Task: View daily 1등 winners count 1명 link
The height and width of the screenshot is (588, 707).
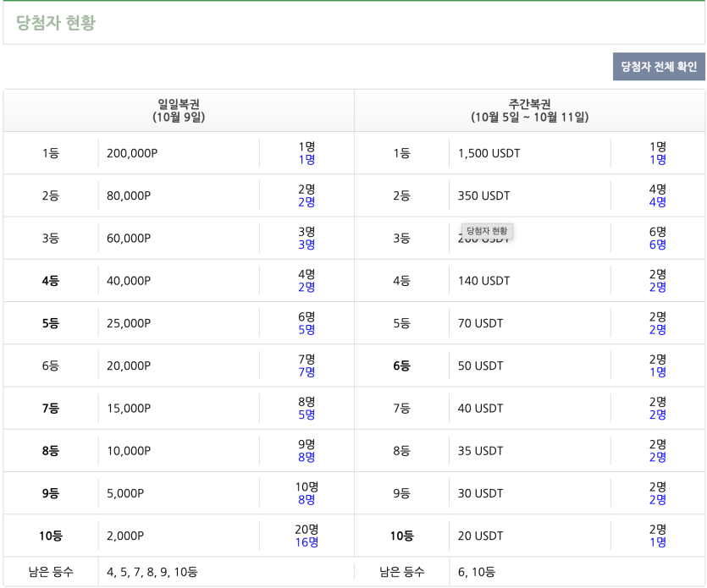Action: click(307, 160)
